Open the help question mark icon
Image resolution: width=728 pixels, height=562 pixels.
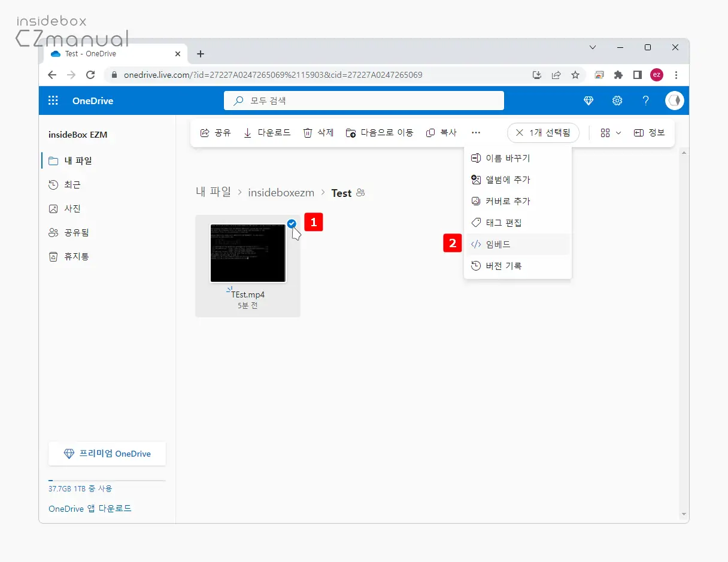coord(646,101)
